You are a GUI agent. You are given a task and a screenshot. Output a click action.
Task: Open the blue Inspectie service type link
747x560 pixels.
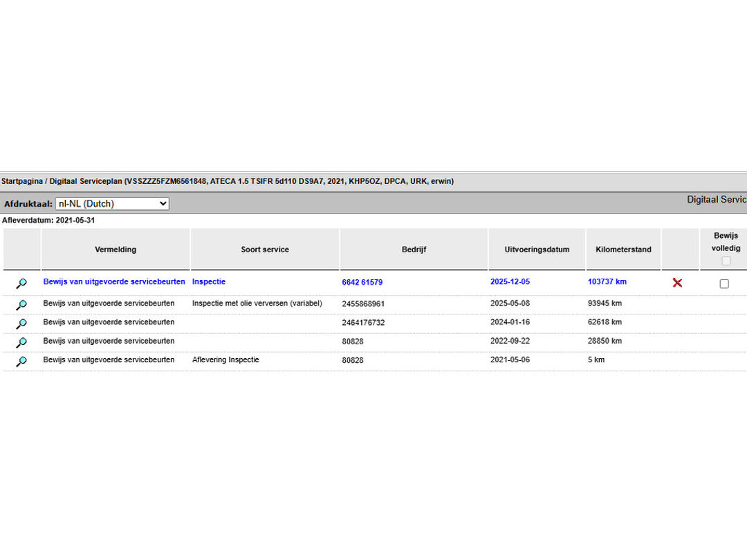click(x=209, y=282)
